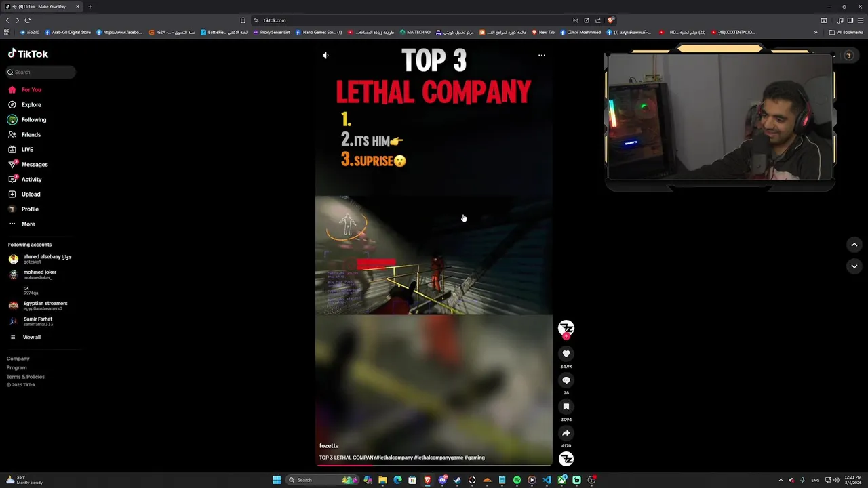Open Microsoft Edge from the taskbar

pyautogui.click(x=397, y=480)
